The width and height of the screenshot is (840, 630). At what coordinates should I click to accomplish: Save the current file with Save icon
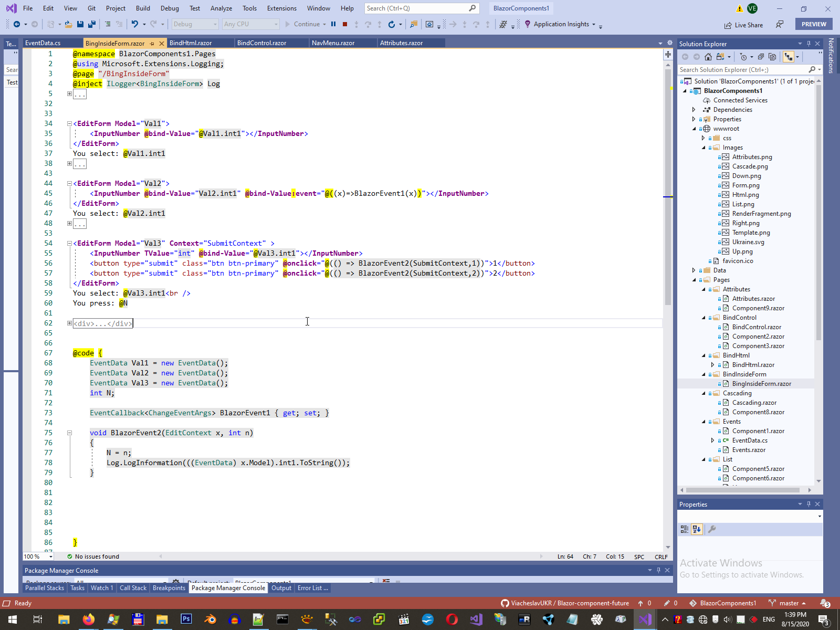coord(80,24)
